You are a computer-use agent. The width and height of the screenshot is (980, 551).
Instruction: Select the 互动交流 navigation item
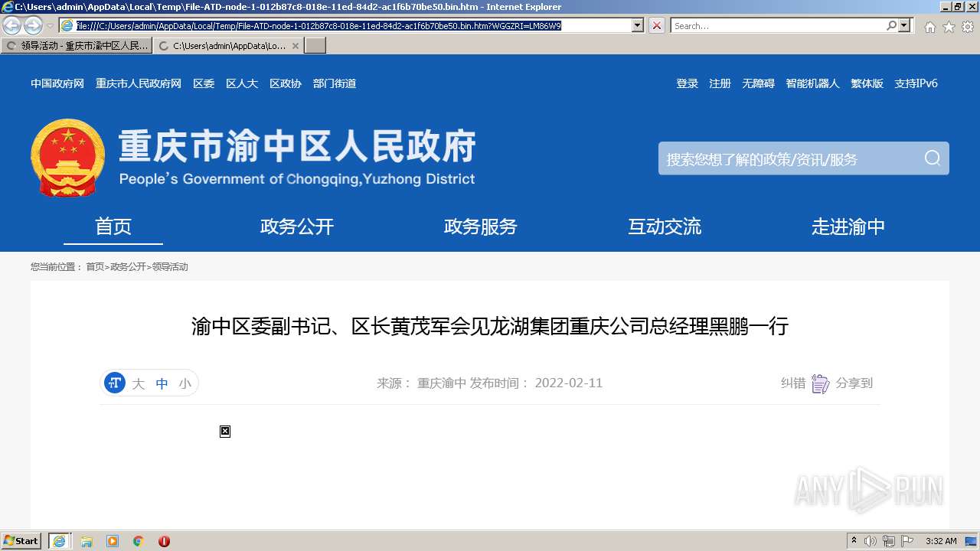click(x=665, y=227)
